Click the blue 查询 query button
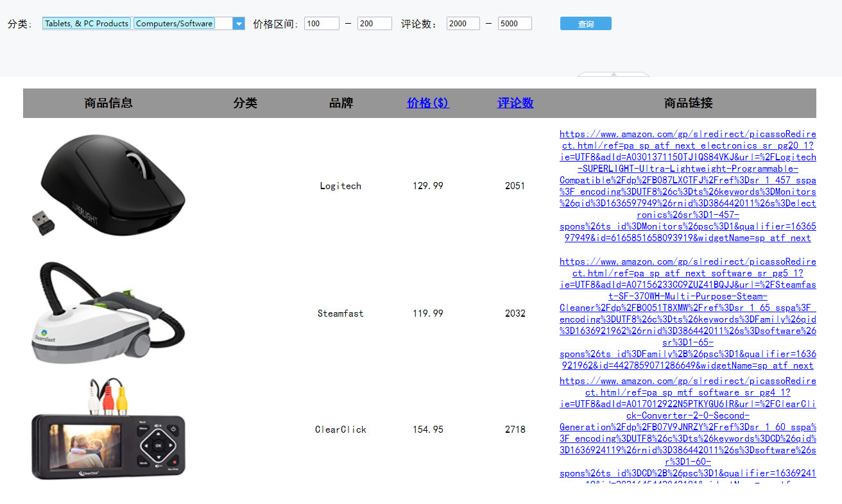 [x=586, y=24]
